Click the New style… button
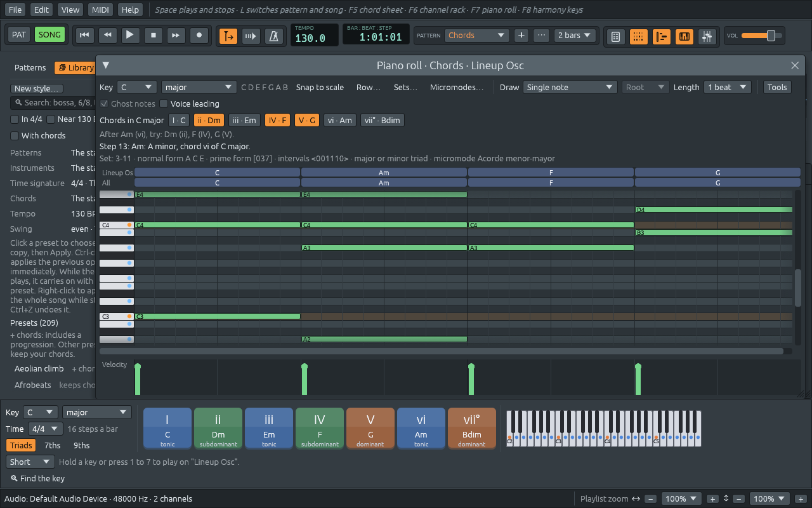This screenshot has height=508, width=812. [x=37, y=89]
